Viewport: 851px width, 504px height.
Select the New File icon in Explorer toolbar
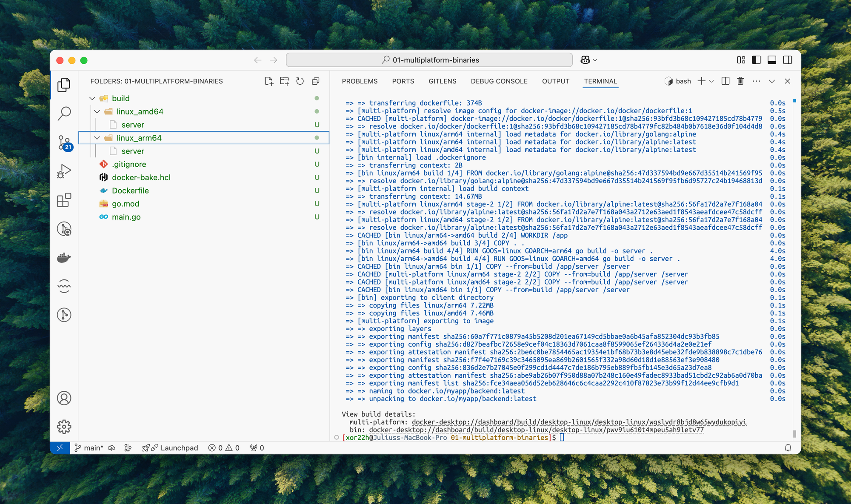pyautogui.click(x=269, y=81)
